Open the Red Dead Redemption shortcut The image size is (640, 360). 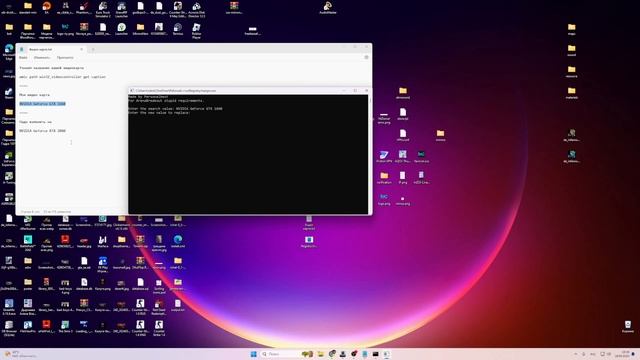click(159, 306)
